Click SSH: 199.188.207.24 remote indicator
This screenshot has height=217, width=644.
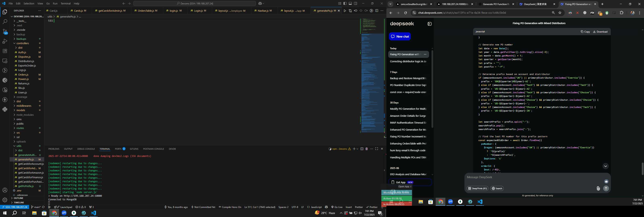tap(14, 207)
